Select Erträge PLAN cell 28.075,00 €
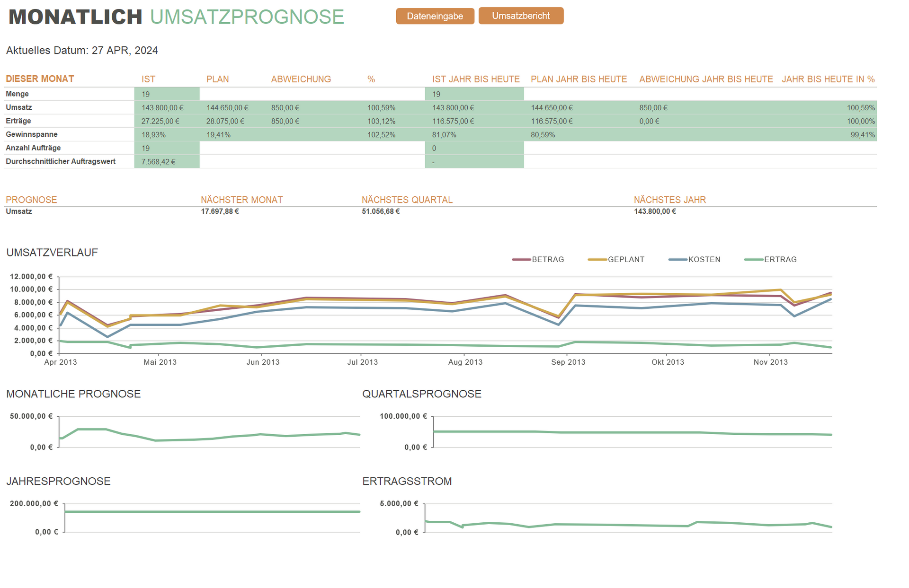The height and width of the screenshot is (588, 909). click(x=225, y=122)
